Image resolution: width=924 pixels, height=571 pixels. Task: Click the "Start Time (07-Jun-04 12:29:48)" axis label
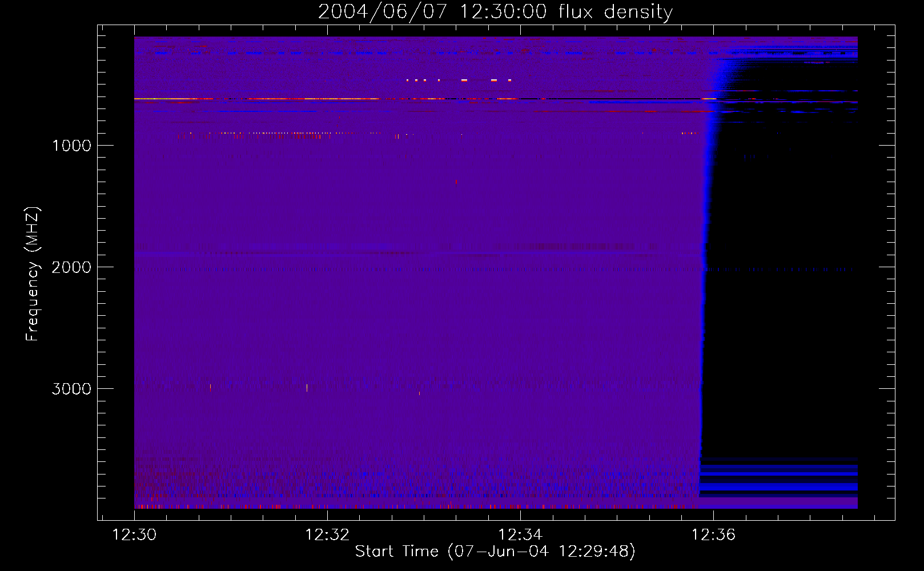pos(495,552)
